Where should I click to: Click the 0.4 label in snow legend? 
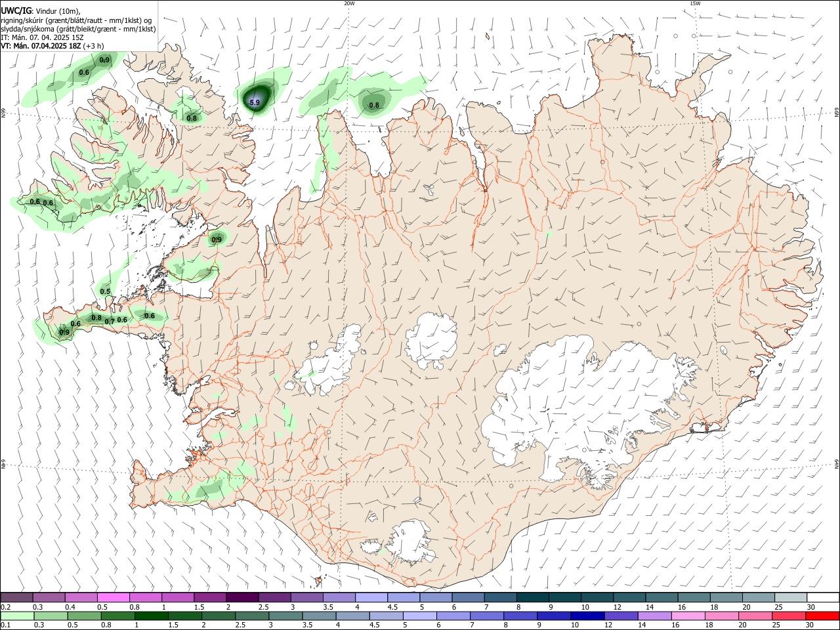[x=71, y=607]
